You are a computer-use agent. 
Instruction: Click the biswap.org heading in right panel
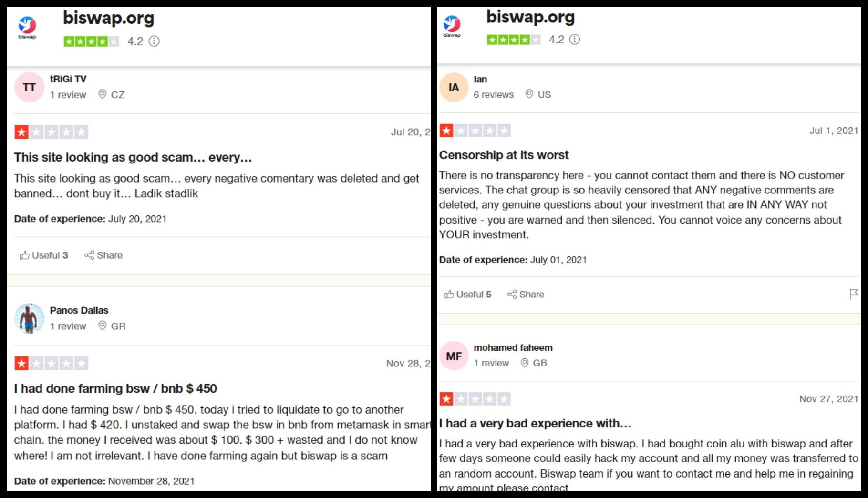(530, 17)
